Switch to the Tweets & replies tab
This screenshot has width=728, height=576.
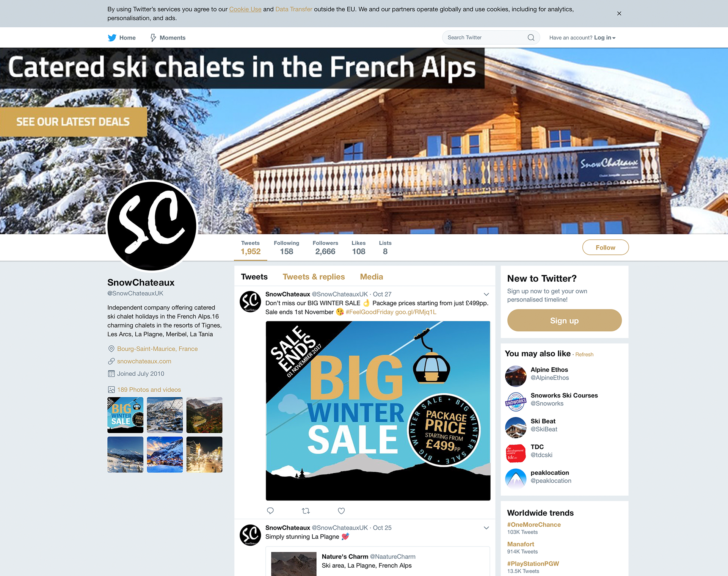click(x=314, y=277)
